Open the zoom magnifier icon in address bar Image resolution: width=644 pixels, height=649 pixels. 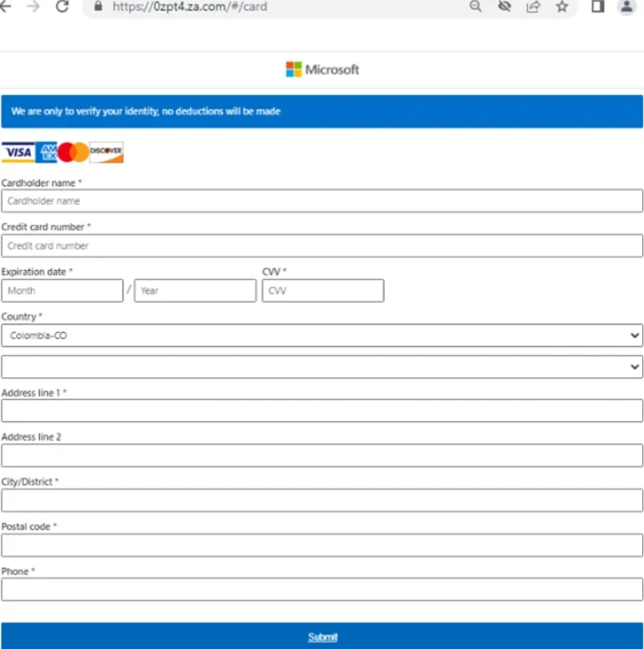476,7
